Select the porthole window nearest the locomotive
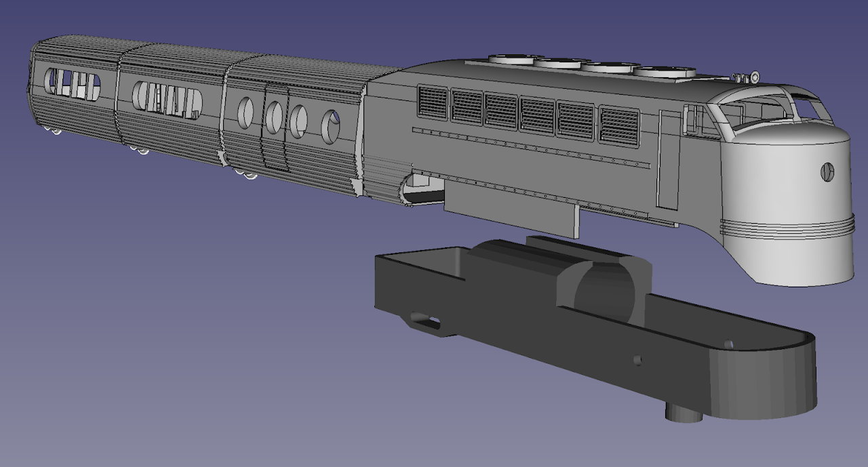Image resolution: width=868 pixels, height=467 pixels. [330, 126]
